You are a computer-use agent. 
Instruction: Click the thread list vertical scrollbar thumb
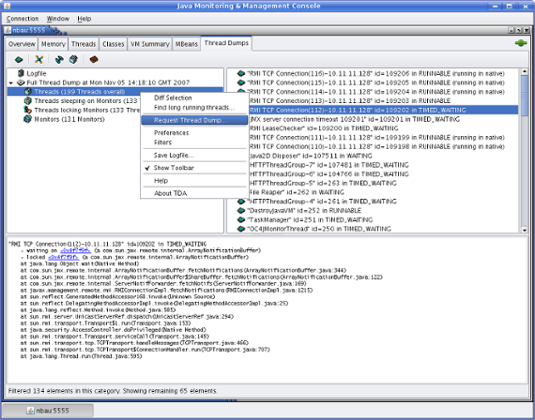click(x=524, y=96)
